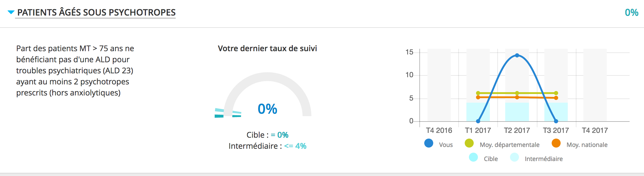Click the Cible = 0% target text
Image resolution: width=644 pixels, height=176 pixels.
tap(267, 135)
